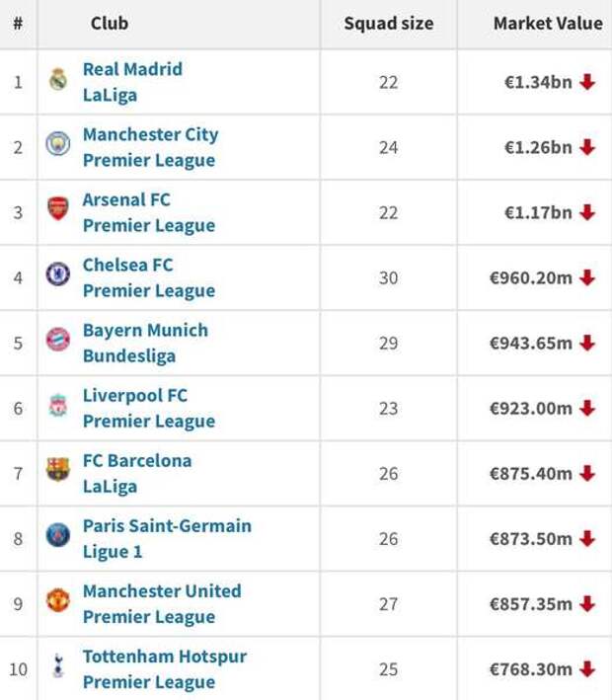This screenshot has height=700, width=612.
Task: Click the Manchester United club crest
Action: click(x=58, y=600)
